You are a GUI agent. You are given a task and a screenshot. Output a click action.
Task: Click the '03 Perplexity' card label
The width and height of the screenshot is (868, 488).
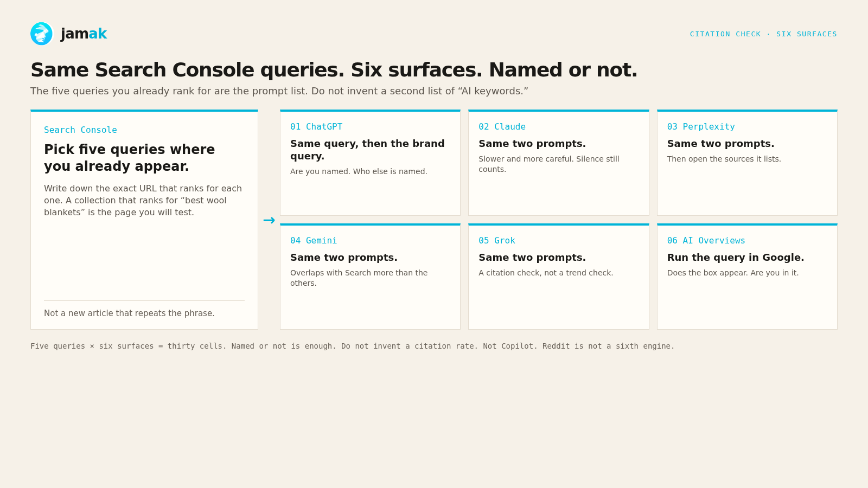click(x=701, y=127)
